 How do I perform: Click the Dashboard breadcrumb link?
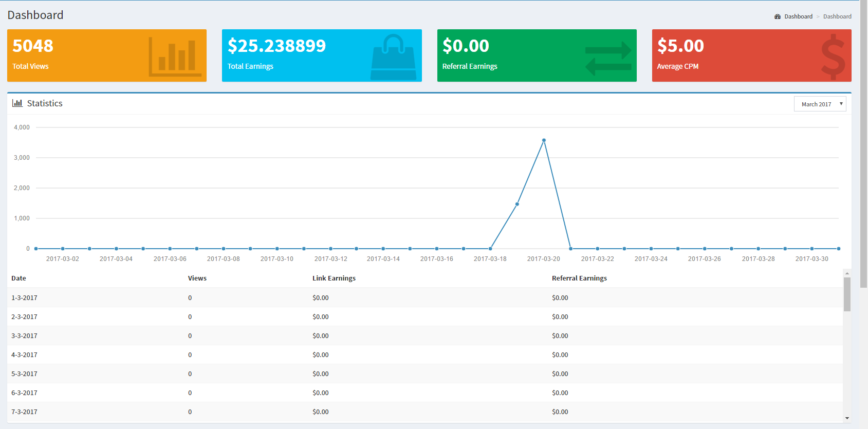798,16
